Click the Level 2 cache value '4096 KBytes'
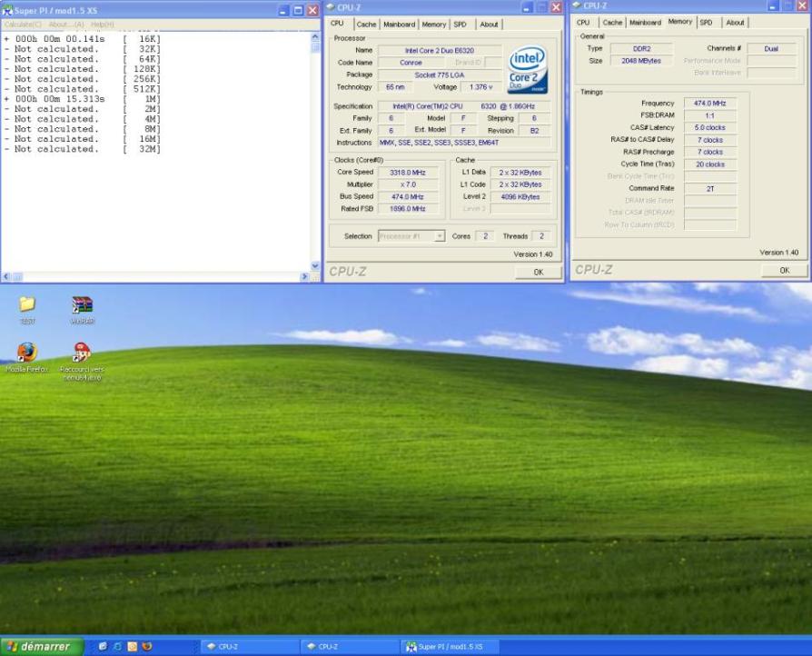 point(520,197)
